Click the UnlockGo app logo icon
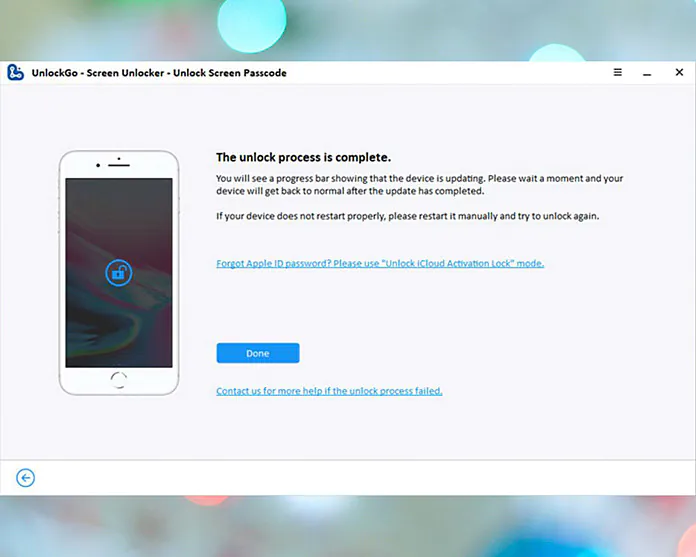 click(x=15, y=72)
